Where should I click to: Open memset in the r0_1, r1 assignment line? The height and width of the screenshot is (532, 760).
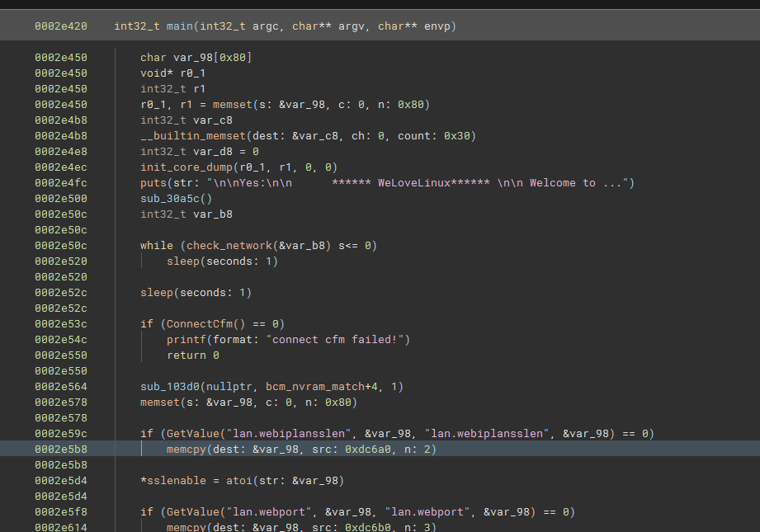pyautogui.click(x=233, y=105)
